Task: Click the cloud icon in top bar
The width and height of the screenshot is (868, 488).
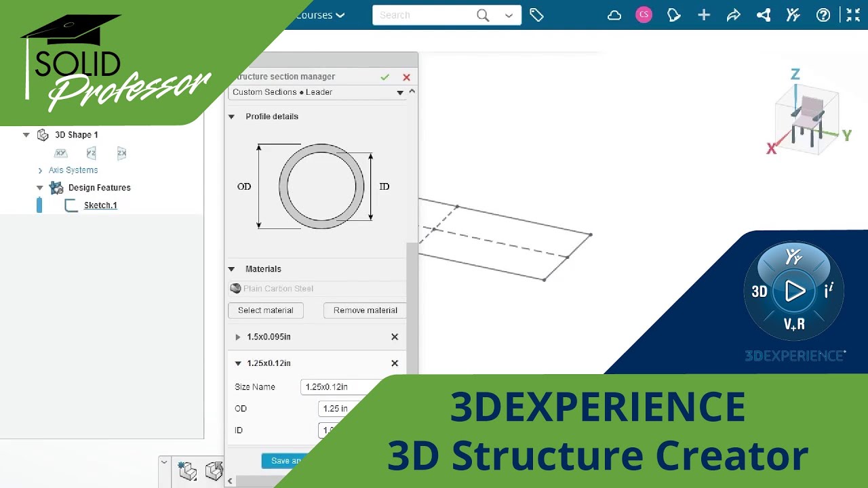Action: point(614,15)
